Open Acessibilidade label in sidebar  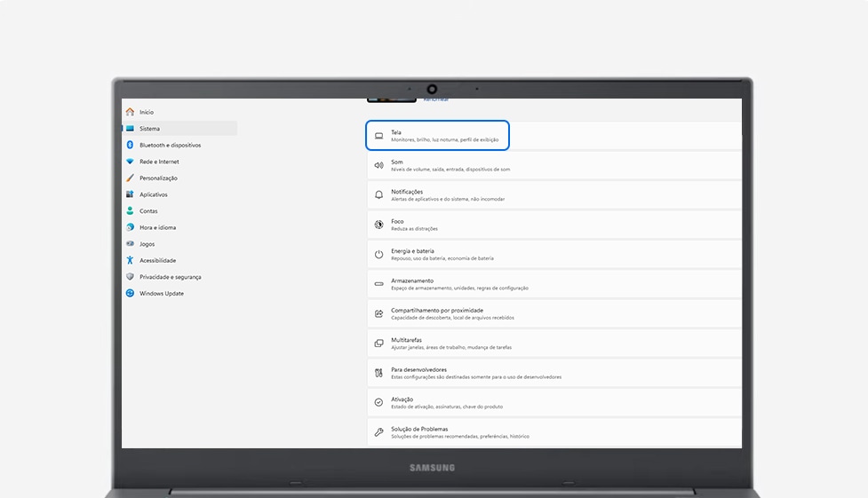pos(158,260)
